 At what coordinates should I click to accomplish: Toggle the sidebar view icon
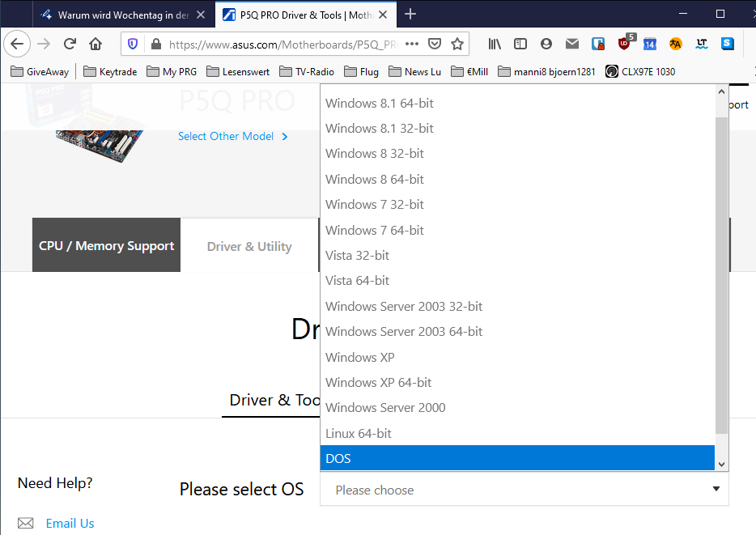[520, 44]
